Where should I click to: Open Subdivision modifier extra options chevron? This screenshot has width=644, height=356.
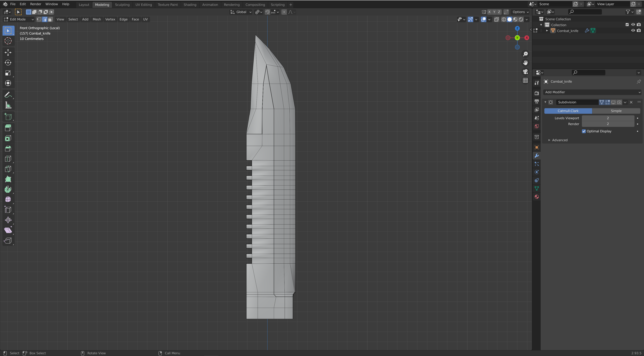coord(625,102)
